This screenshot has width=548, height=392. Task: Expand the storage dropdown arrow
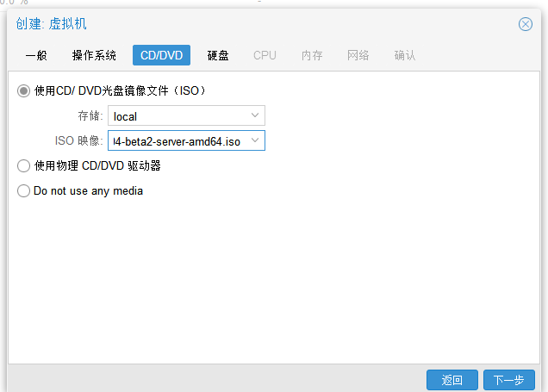click(255, 115)
